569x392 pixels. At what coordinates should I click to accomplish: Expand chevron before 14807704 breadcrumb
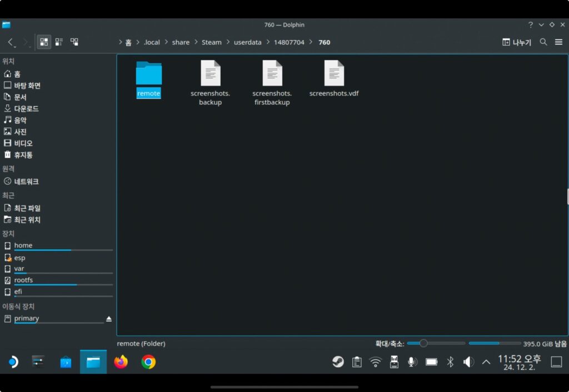[268, 42]
